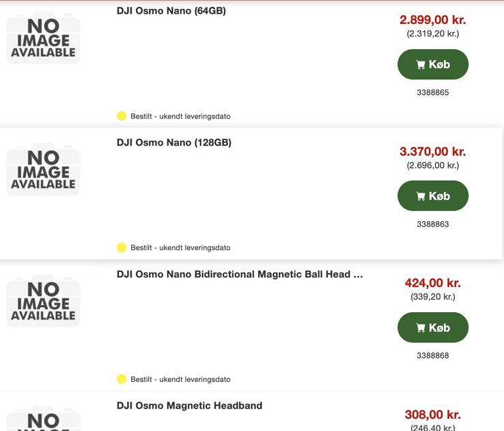
Task: Click the Køb button for Osmo Nano 64GB
Action: (x=433, y=65)
